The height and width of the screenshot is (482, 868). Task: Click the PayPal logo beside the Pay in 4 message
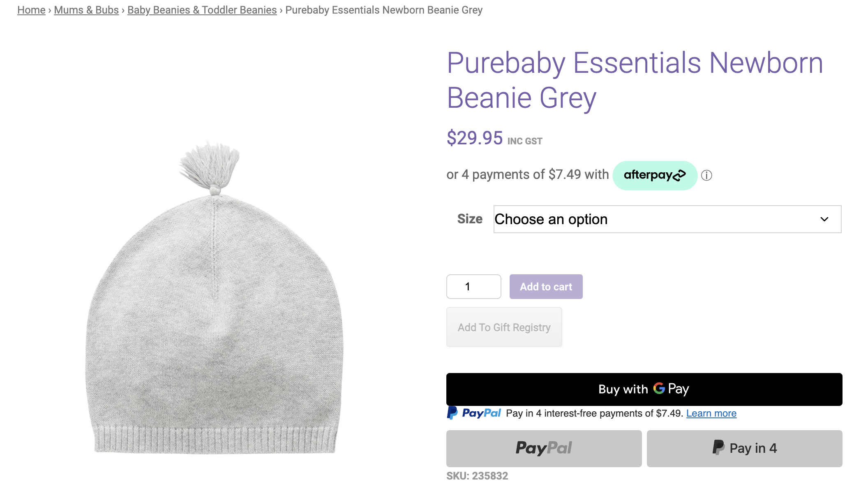[474, 413]
